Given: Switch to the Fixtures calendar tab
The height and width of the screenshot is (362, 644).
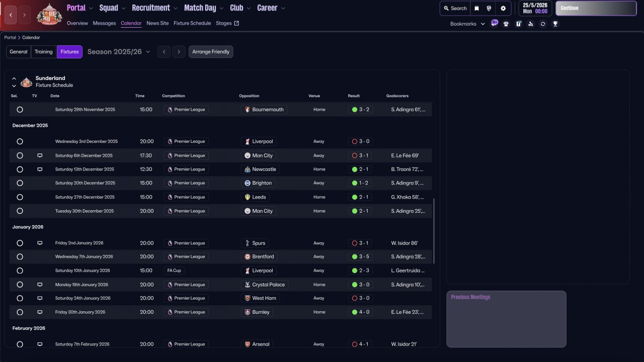Looking at the screenshot, I should click(70, 52).
